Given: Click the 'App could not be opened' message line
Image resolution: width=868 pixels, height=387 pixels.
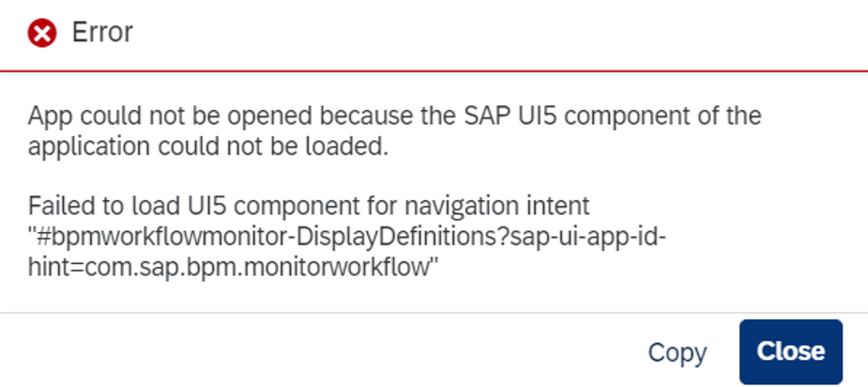Looking at the screenshot, I should coord(395,116).
